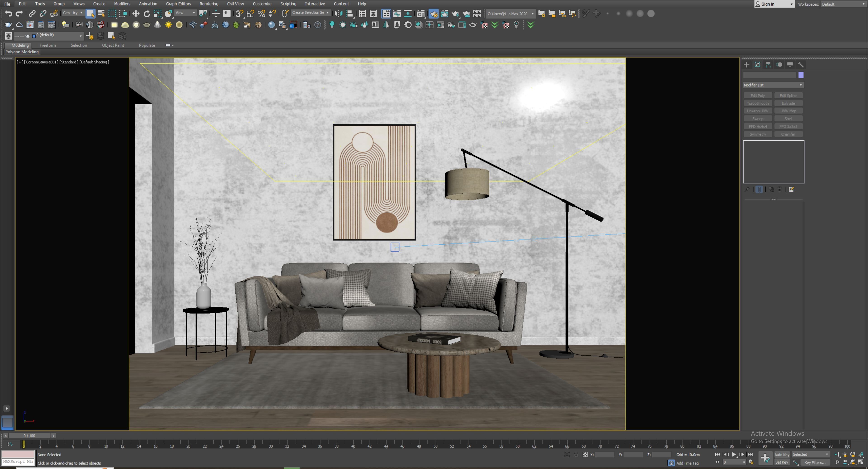Play the animation
Image resolution: width=868 pixels, height=469 pixels.
click(x=734, y=455)
